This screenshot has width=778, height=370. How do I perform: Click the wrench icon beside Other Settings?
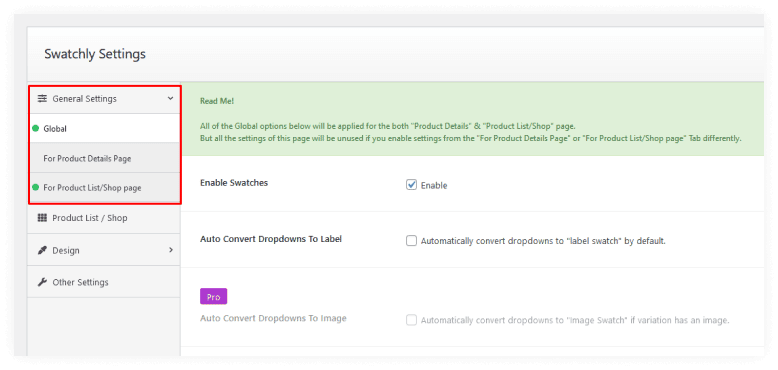(42, 282)
